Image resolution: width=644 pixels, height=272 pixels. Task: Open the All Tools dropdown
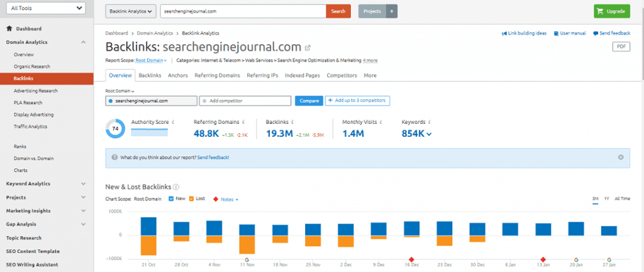tap(47, 8)
